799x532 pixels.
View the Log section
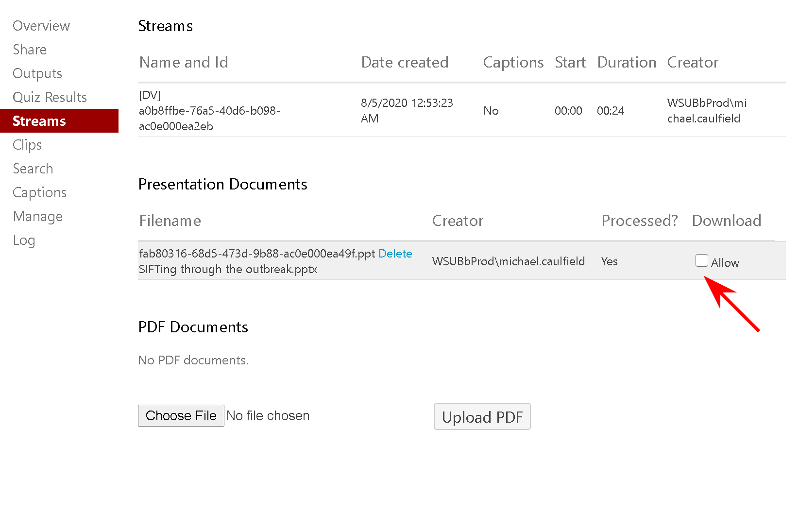coord(24,240)
